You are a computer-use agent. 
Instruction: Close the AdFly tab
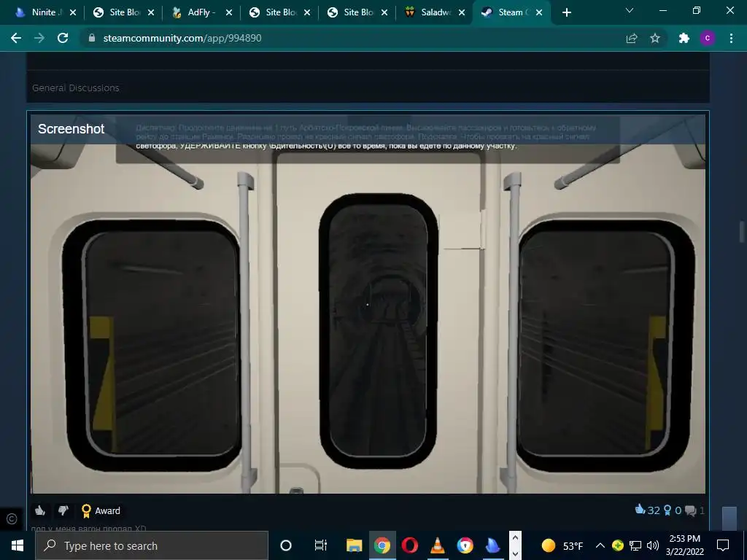pyautogui.click(x=229, y=13)
